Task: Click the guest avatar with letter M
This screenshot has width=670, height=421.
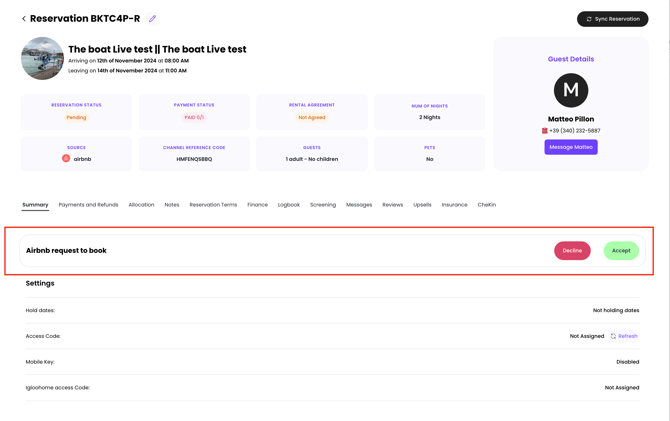Action: click(571, 91)
